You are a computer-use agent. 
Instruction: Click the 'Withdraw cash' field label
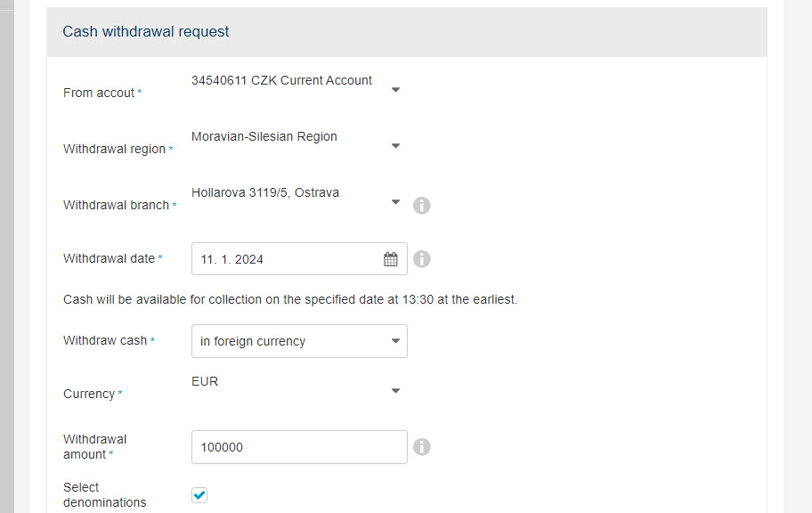pyautogui.click(x=105, y=340)
